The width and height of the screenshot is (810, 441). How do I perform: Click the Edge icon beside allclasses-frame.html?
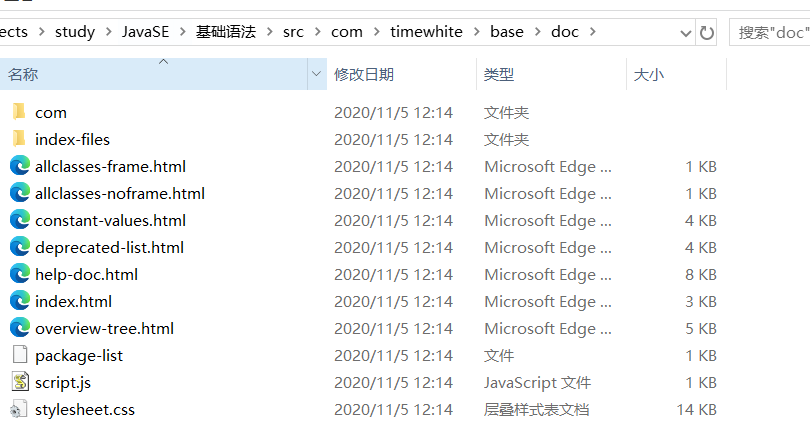pyautogui.click(x=19, y=166)
